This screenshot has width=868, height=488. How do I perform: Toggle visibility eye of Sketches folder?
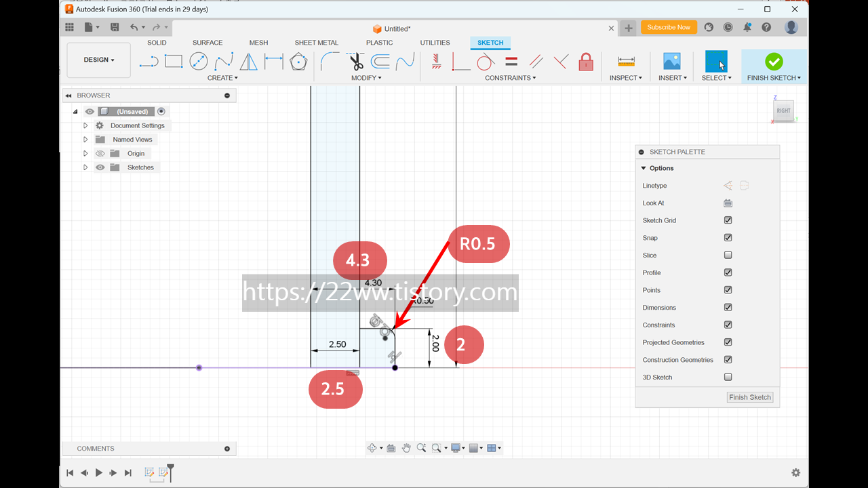100,167
